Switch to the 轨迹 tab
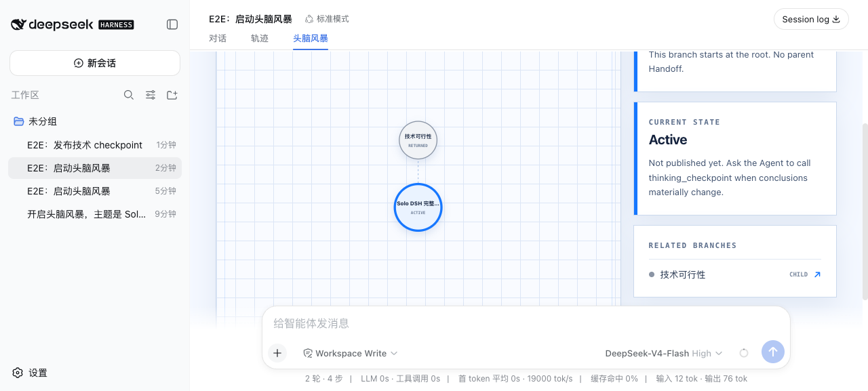868x391 pixels. [260, 38]
